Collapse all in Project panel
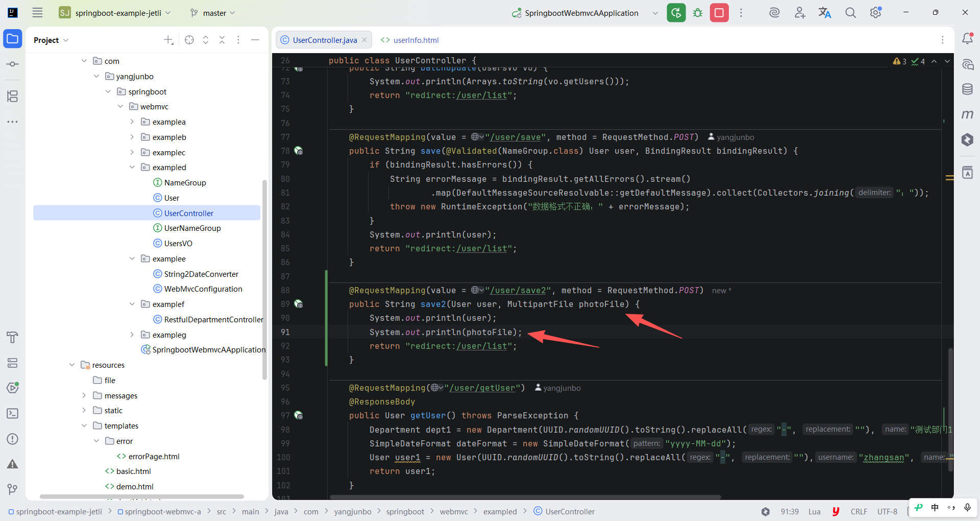Viewport: 980px width, 521px height. [x=222, y=40]
